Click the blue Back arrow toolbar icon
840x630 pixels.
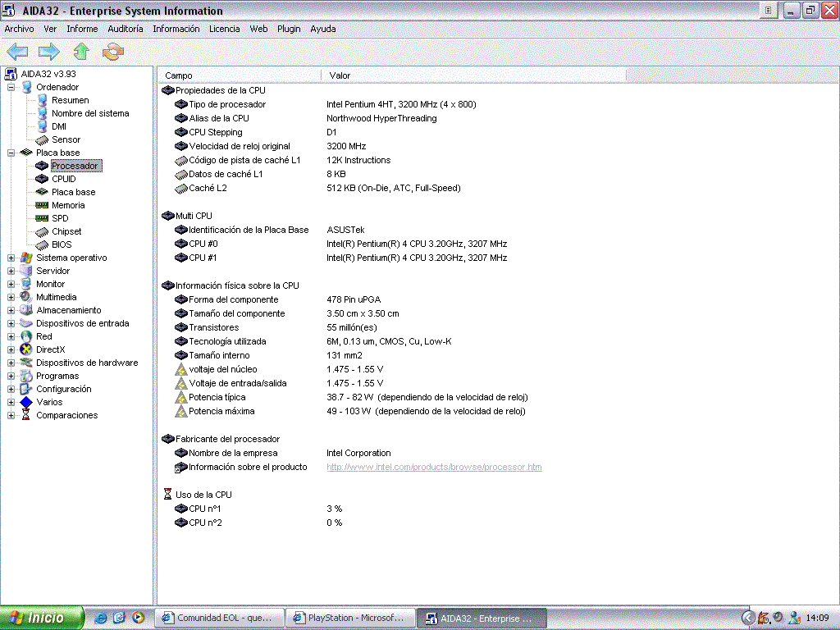pyautogui.click(x=17, y=52)
